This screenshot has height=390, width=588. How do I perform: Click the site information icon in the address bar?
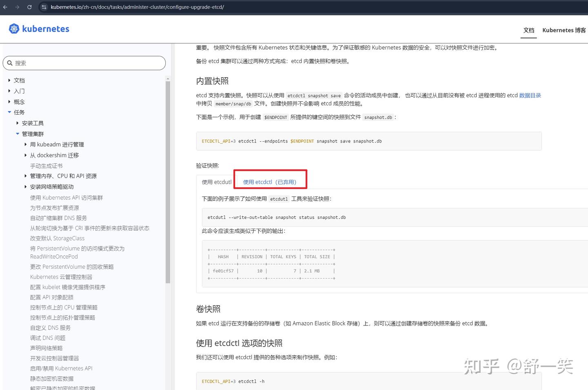[43, 7]
